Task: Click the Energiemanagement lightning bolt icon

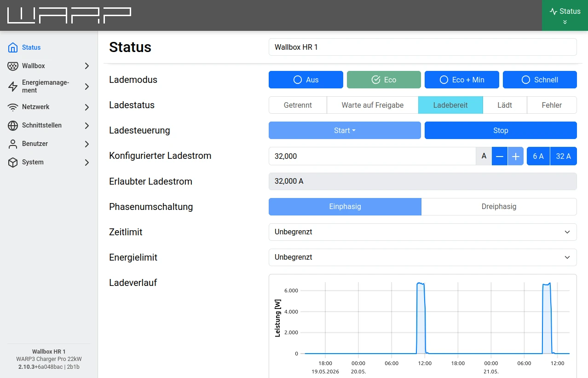Action: point(13,87)
